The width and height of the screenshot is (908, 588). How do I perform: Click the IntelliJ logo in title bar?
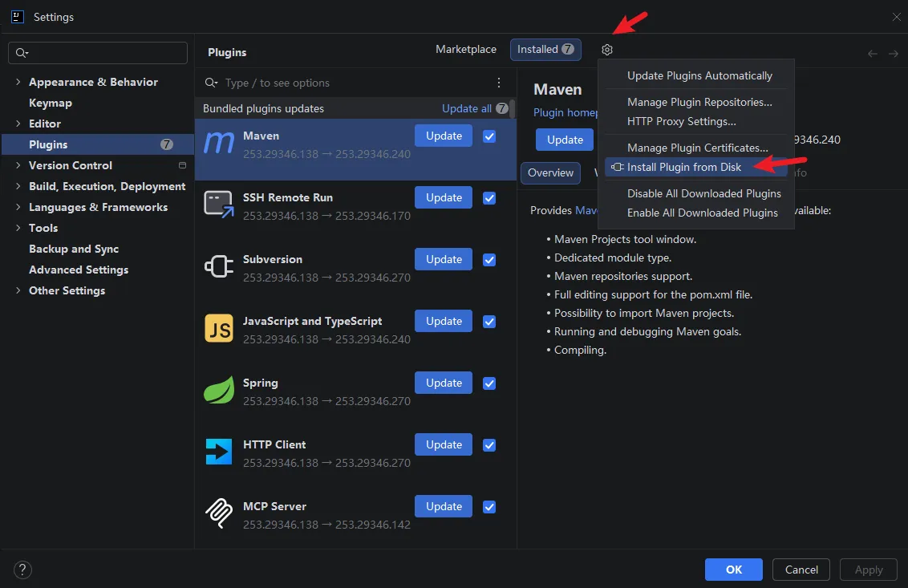[18, 17]
